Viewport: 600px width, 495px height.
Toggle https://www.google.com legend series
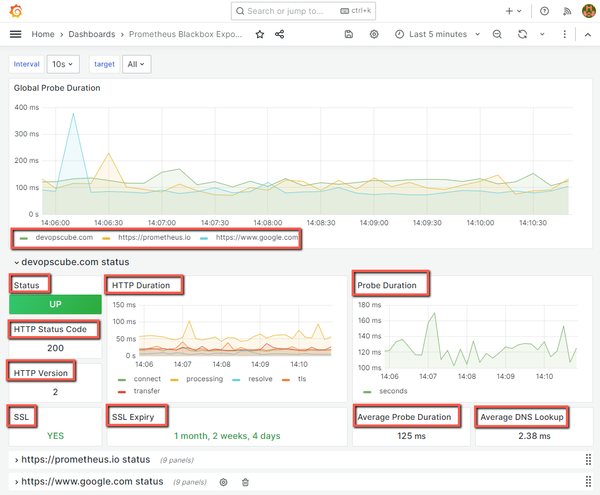tap(251, 238)
